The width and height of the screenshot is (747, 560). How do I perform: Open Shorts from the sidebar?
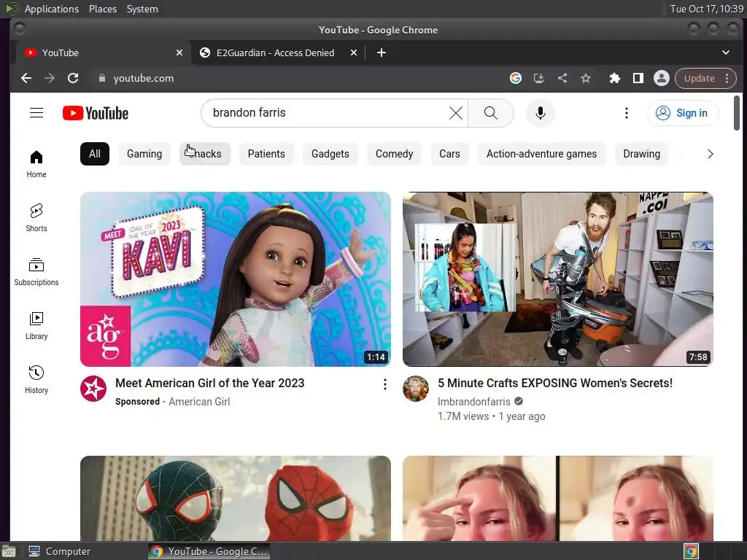pyautogui.click(x=36, y=218)
